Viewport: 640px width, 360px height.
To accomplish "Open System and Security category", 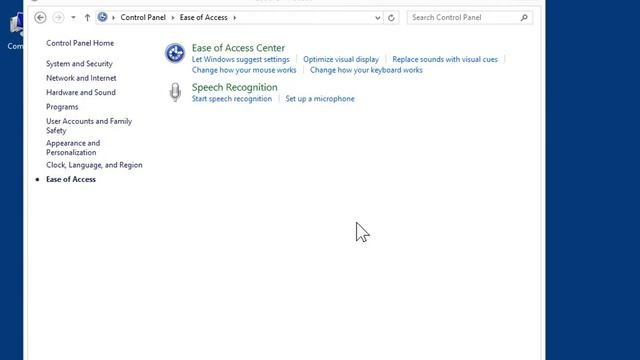I will (x=79, y=64).
